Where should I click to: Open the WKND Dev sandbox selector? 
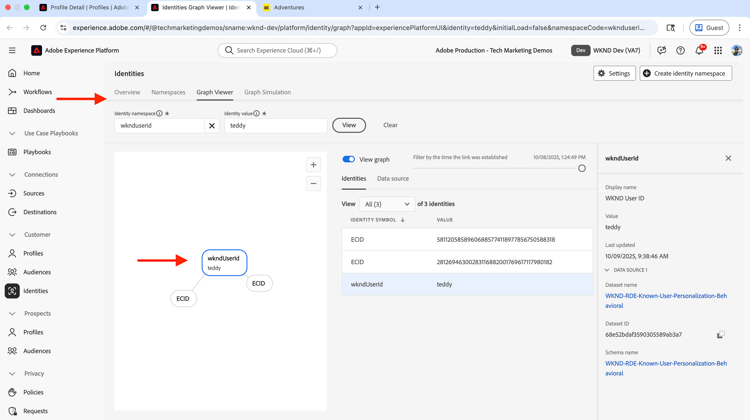606,50
